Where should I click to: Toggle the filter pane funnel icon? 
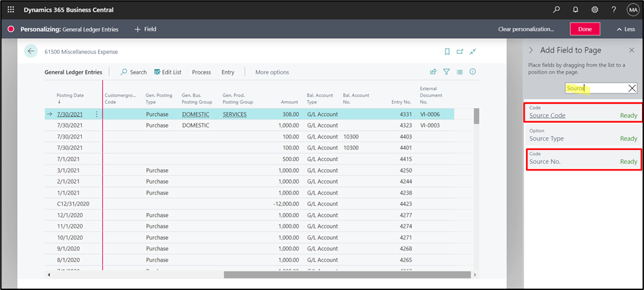coord(446,72)
